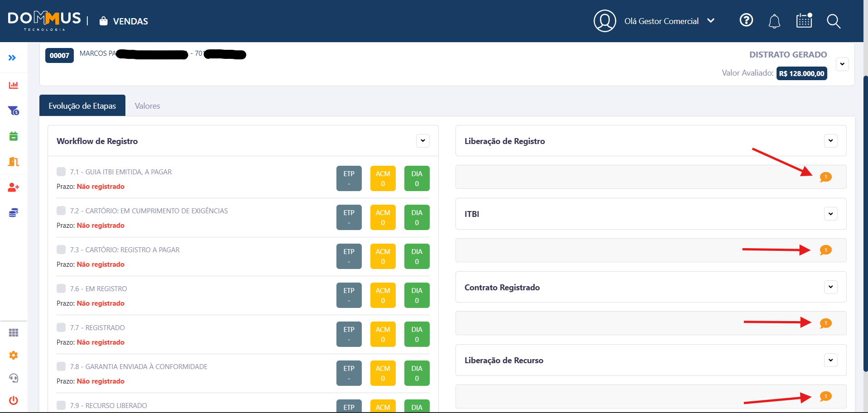This screenshot has height=413, width=868.
Task: Open the help question mark icon
Action: (746, 20)
